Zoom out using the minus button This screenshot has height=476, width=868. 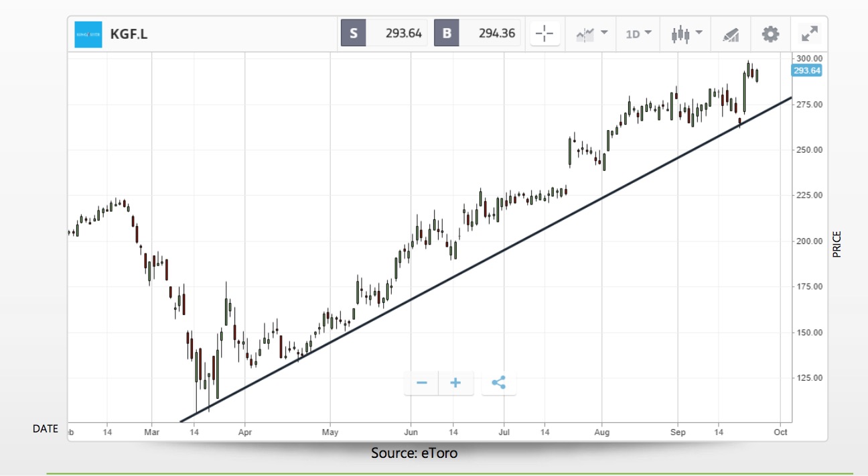(x=421, y=382)
